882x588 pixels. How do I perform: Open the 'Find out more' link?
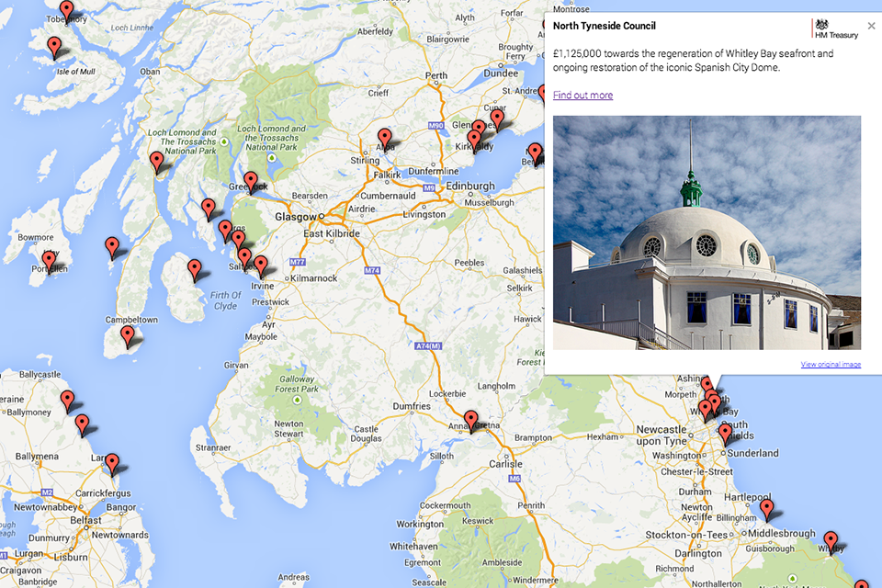[x=582, y=96]
